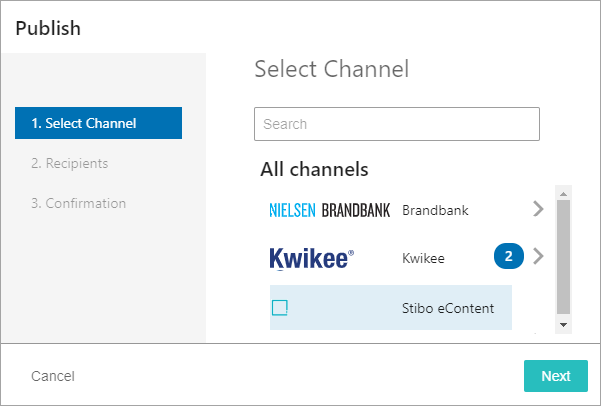Select the Brandbank channel name
Screen dimensions: 601x406
point(435,211)
